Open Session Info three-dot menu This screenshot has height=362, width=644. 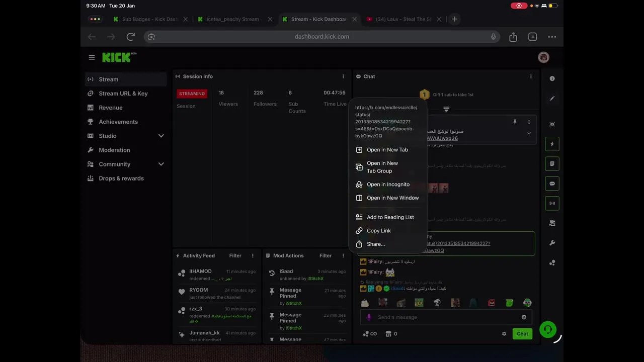(343, 76)
